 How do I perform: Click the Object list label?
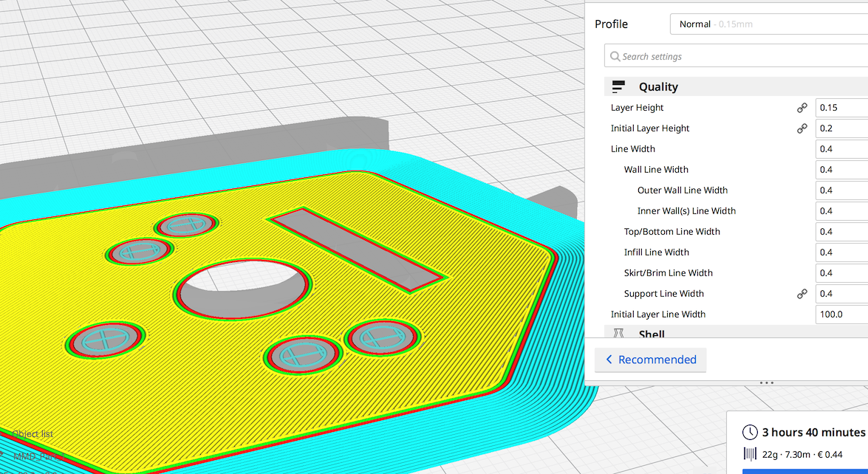point(33,434)
